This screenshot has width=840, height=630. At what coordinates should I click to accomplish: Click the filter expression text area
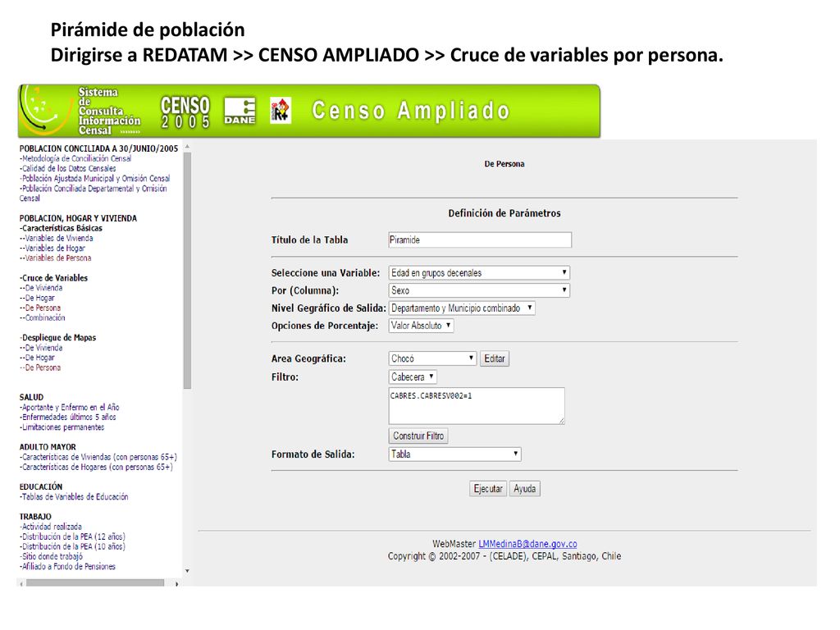pyautogui.click(x=477, y=406)
